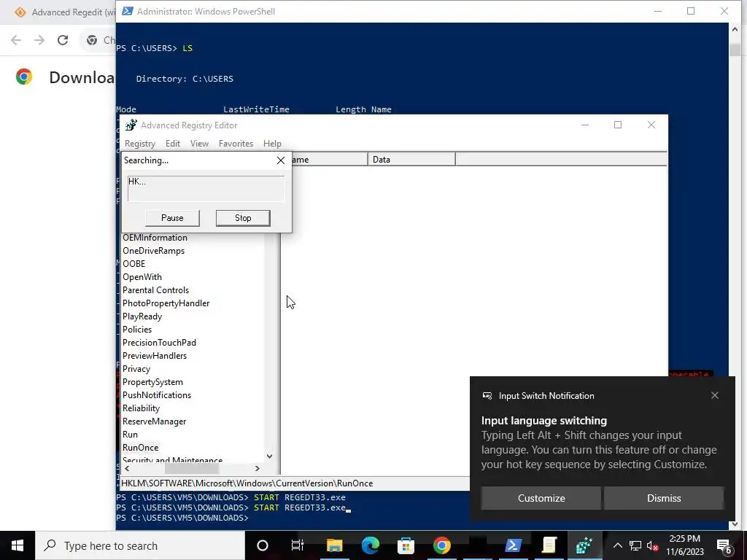Stop the registry search
This screenshot has height=560, width=747.
coord(243,218)
